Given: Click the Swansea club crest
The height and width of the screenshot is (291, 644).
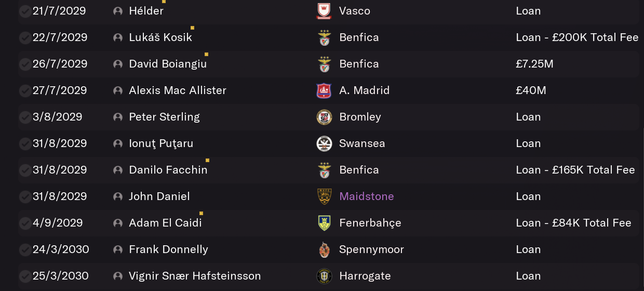Looking at the screenshot, I should (x=324, y=143).
